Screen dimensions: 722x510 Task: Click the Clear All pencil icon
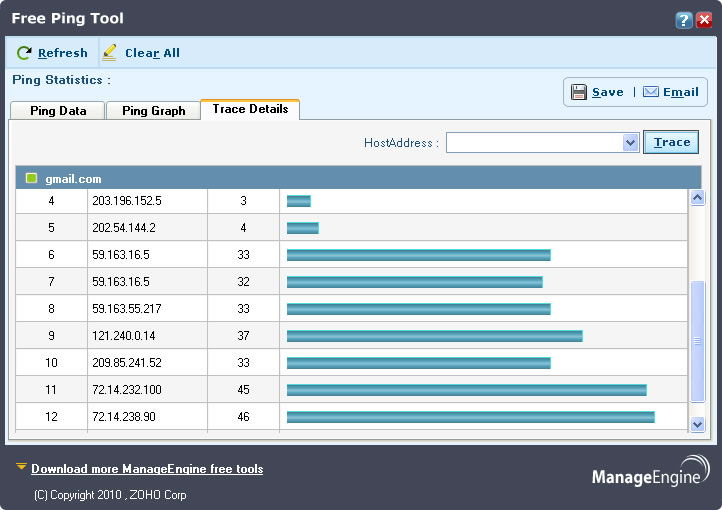(109, 52)
